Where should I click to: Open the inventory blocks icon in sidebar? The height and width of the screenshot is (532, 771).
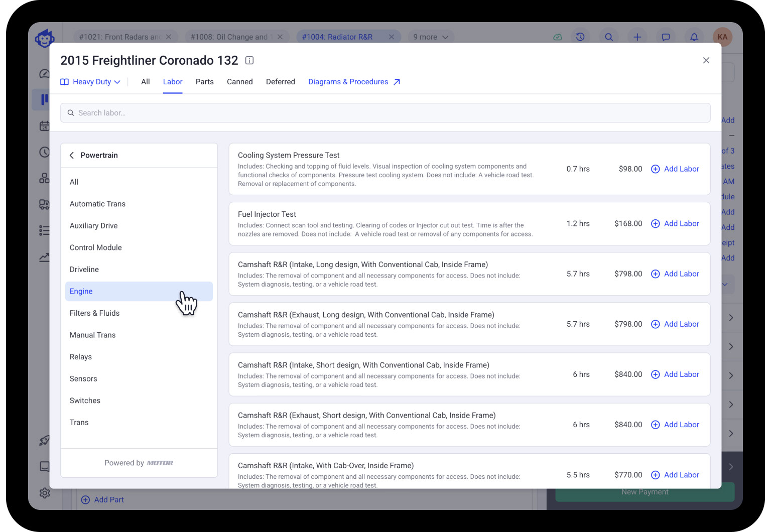point(45,178)
